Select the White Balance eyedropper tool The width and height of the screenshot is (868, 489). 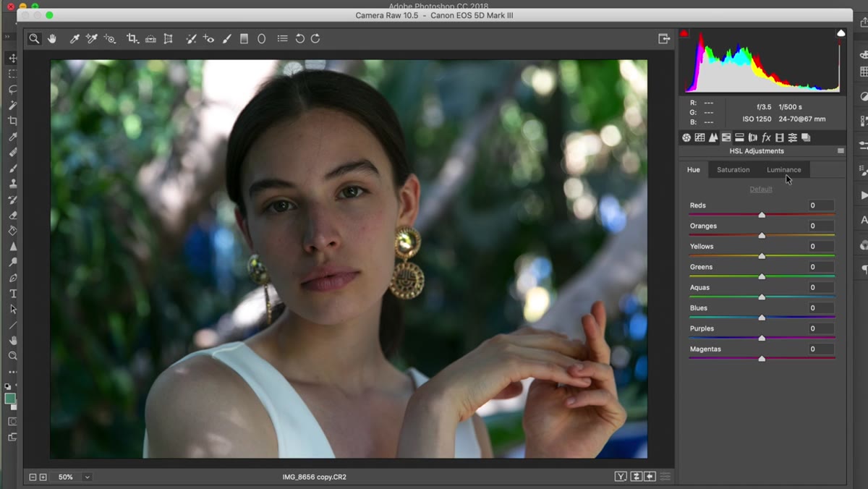[x=75, y=38]
